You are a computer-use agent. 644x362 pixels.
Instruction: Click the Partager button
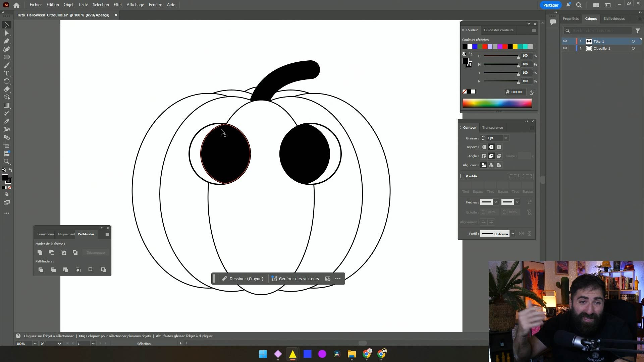(550, 5)
